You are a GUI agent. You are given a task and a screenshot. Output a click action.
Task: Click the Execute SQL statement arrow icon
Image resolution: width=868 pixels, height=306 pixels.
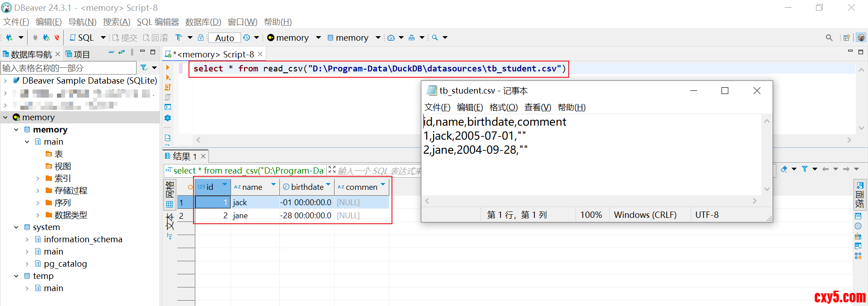tap(168, 67)
